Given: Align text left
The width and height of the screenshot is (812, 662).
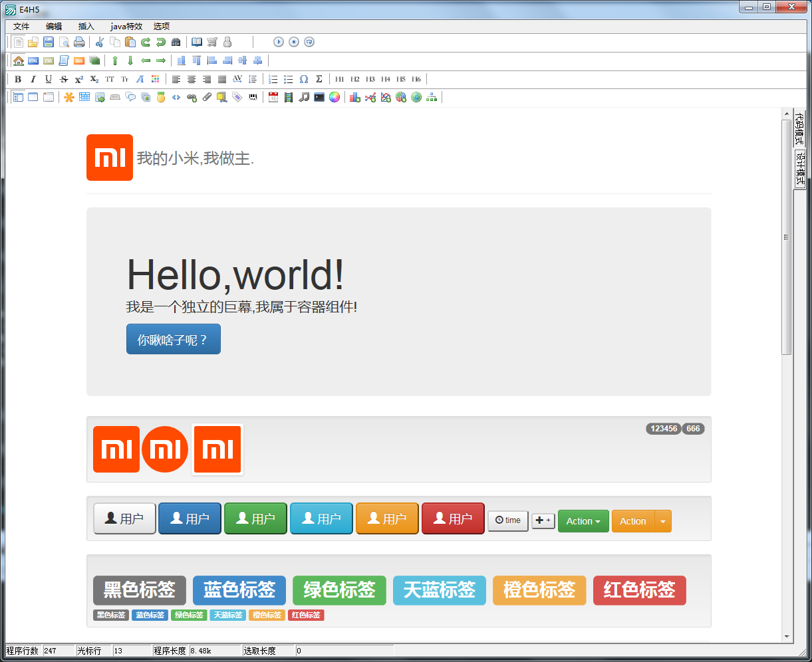Looking at the screenshot, I should coord(176,79).
